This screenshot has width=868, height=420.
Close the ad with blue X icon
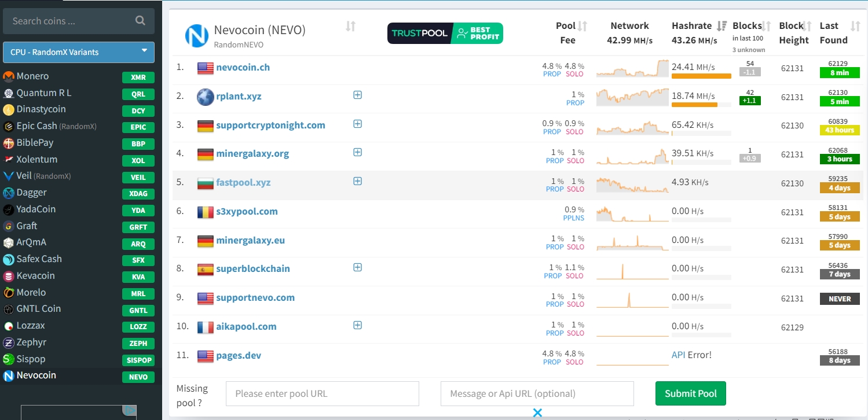[x=537, y=412]
